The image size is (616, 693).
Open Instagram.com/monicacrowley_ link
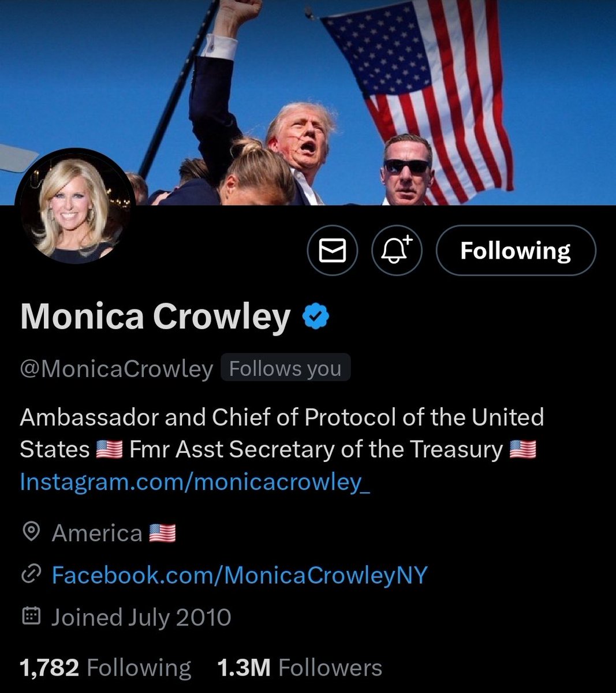coord(195,482)
